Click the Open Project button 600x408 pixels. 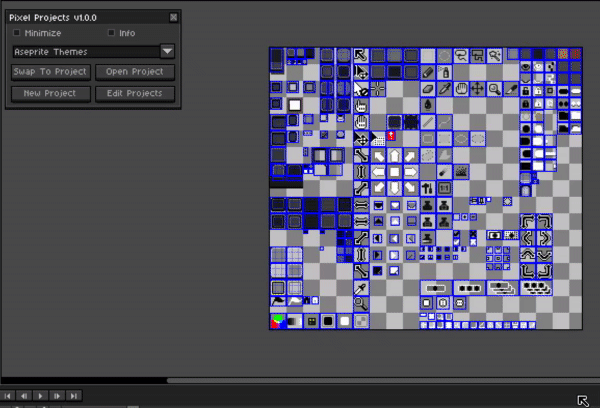click(135, 72)
